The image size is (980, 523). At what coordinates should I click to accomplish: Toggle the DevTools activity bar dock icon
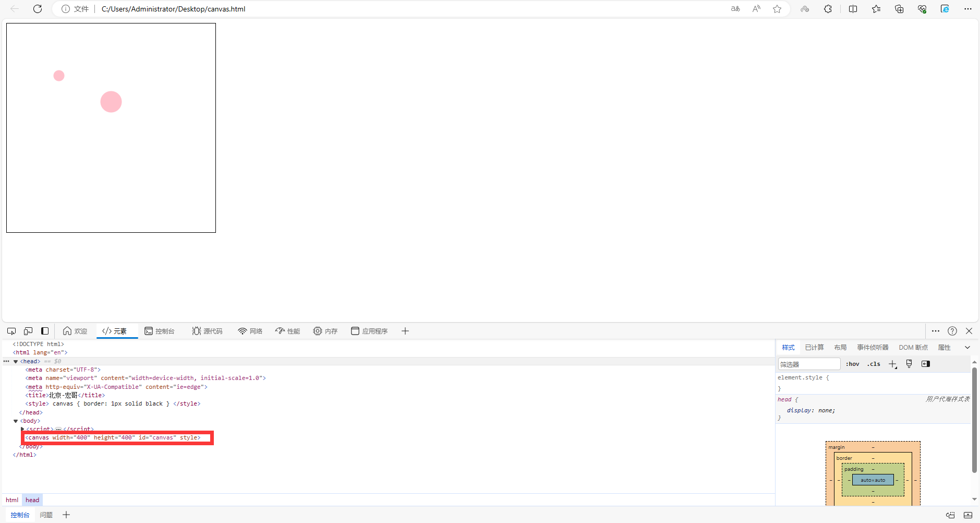[x=45, y=331]
